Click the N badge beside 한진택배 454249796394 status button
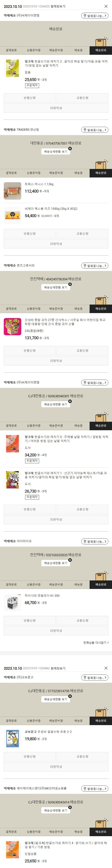 pyautogui.click(x=70, y=284)
